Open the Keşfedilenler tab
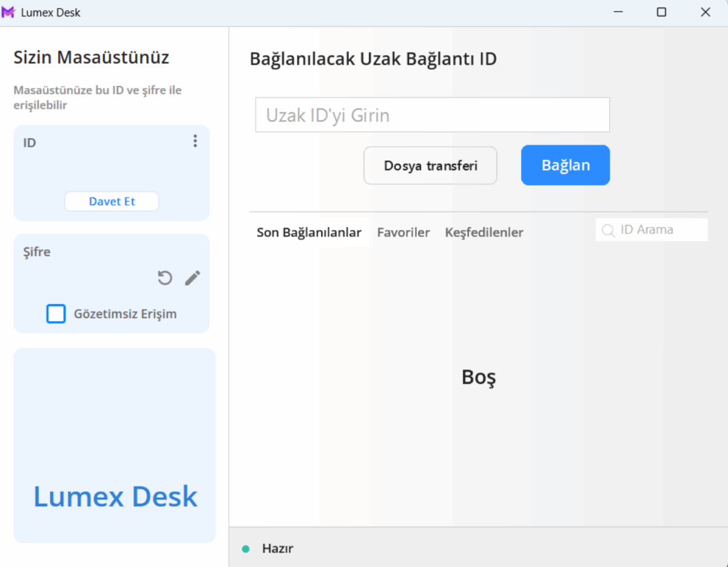Viewport: 728px width, 567px height. pos(484,233)
